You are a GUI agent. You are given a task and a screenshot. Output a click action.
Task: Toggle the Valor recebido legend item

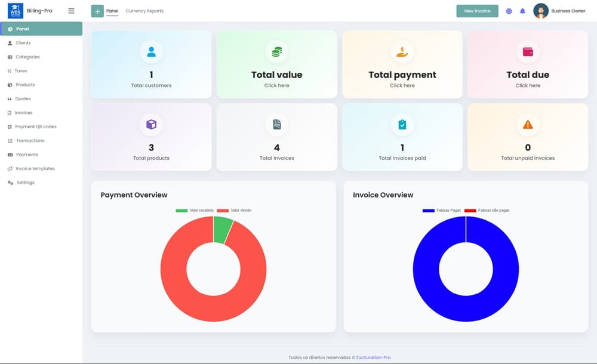click(x=195, y=211)
